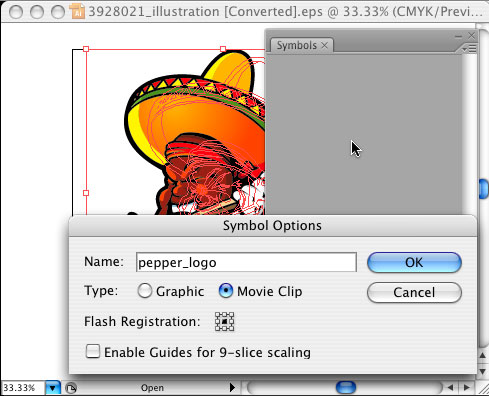Click the Flash Registration grid icon
The image size is (489, 396).
(x=224, y=322)
